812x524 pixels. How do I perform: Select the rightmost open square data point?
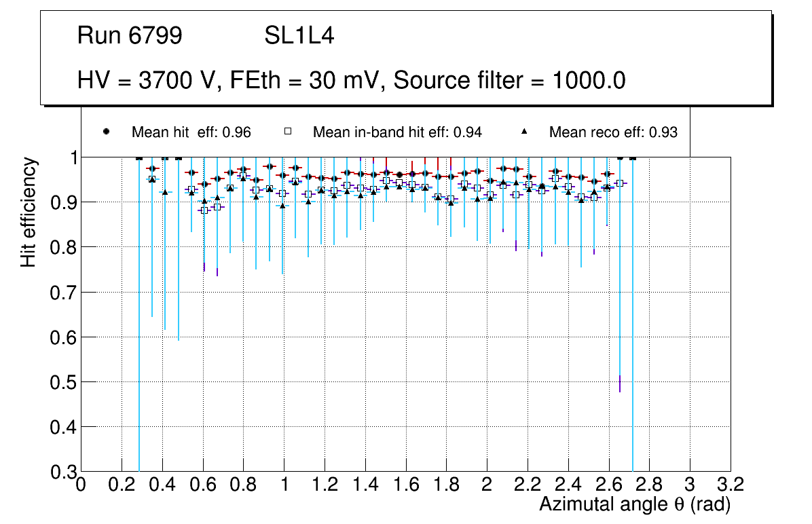click(619, 183)
